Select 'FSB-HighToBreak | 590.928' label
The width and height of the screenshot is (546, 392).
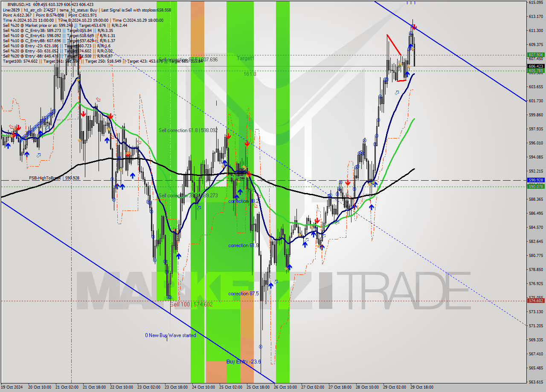click(x=54, y=178)
